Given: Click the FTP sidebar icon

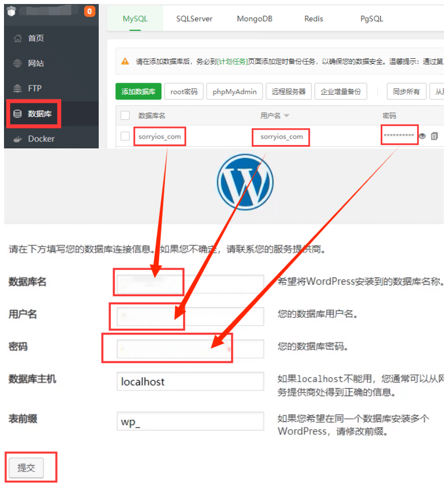Looking at the screenshot, I should pyautogui.click(x=18, y=88).
